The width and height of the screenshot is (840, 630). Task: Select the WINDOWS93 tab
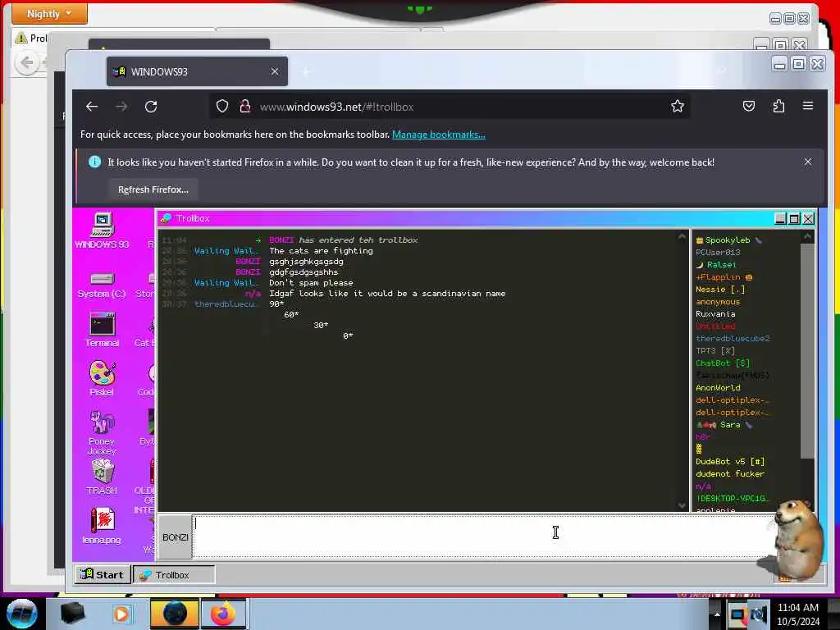pyautogui.click(x=197, y=71)
